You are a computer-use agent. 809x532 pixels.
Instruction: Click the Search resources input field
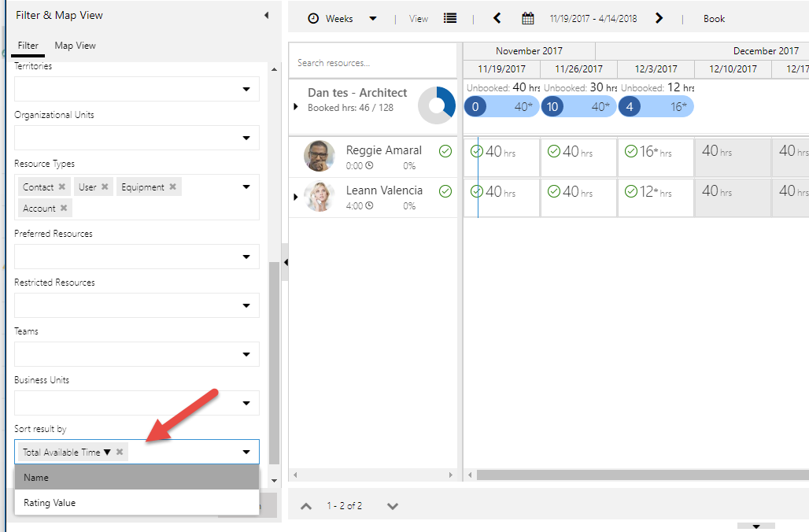point(372,63)
